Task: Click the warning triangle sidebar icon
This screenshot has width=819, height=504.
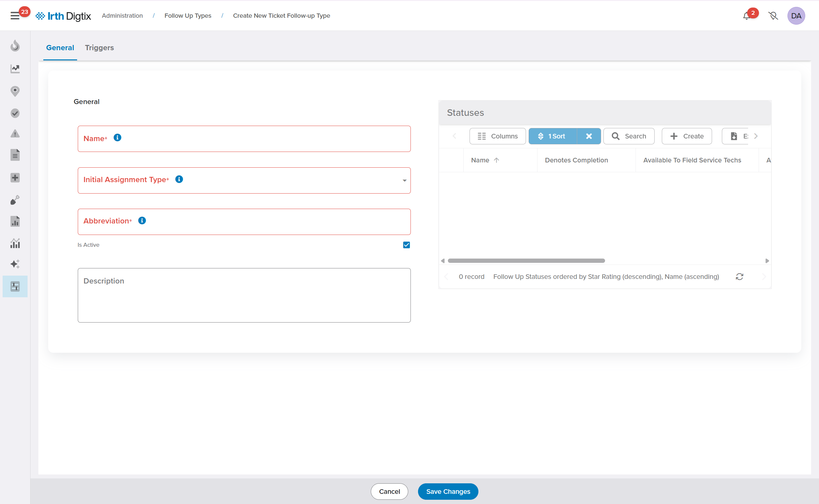Action: pos(15,134)
